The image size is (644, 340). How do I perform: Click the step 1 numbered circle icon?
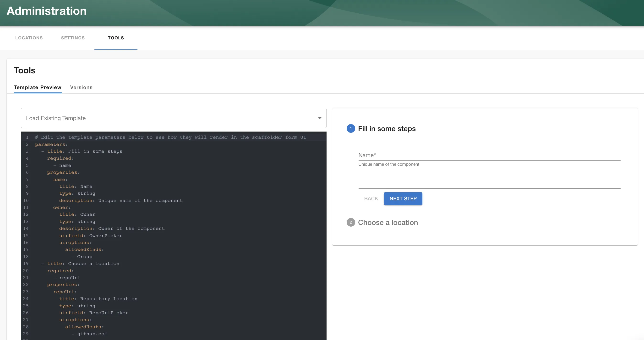(x=351, y=128)
